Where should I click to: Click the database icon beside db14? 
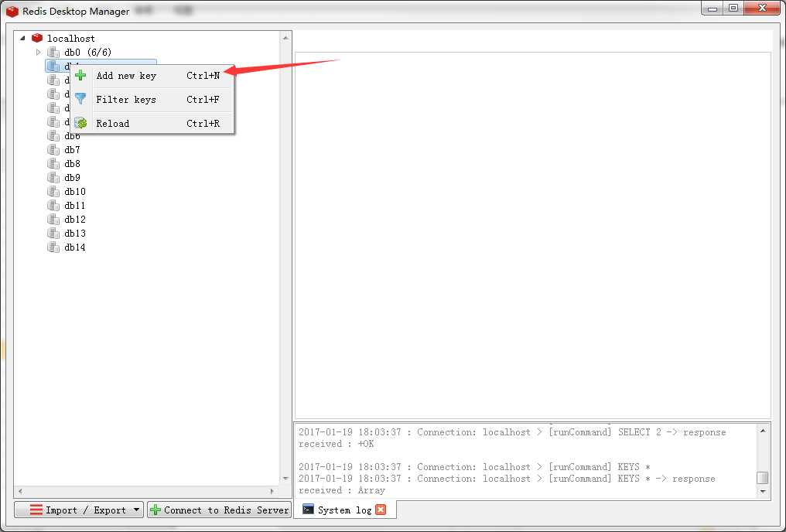tap(53, 247)
